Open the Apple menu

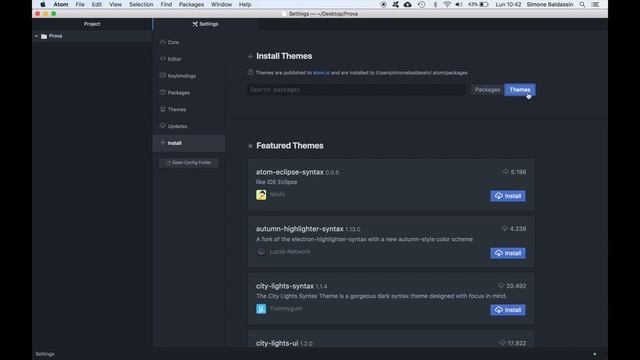click(43, 4)
